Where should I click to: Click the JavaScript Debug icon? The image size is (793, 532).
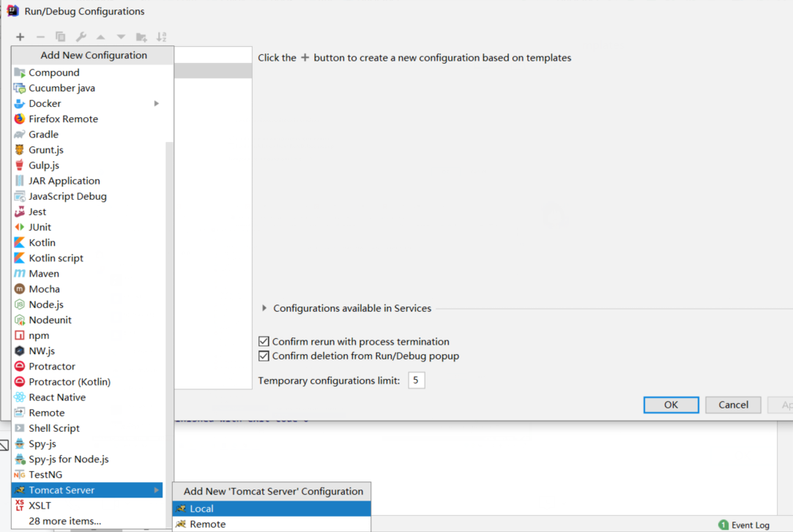pos(19,196)
